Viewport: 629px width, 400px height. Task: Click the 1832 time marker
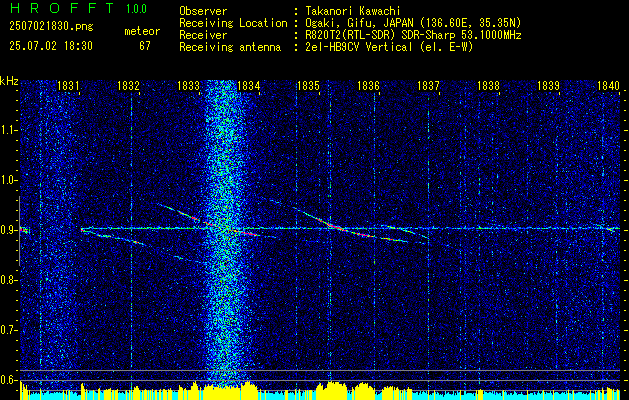128,85
